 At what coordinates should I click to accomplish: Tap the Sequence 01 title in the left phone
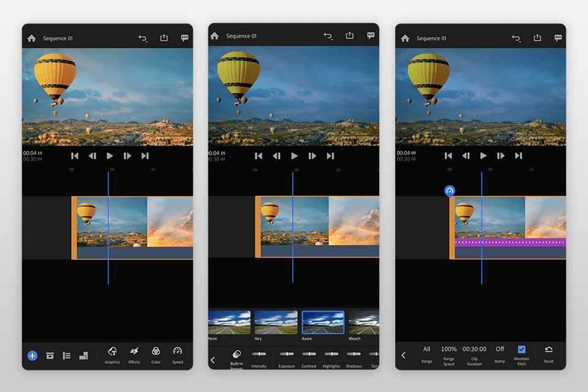tap(58, 38)
